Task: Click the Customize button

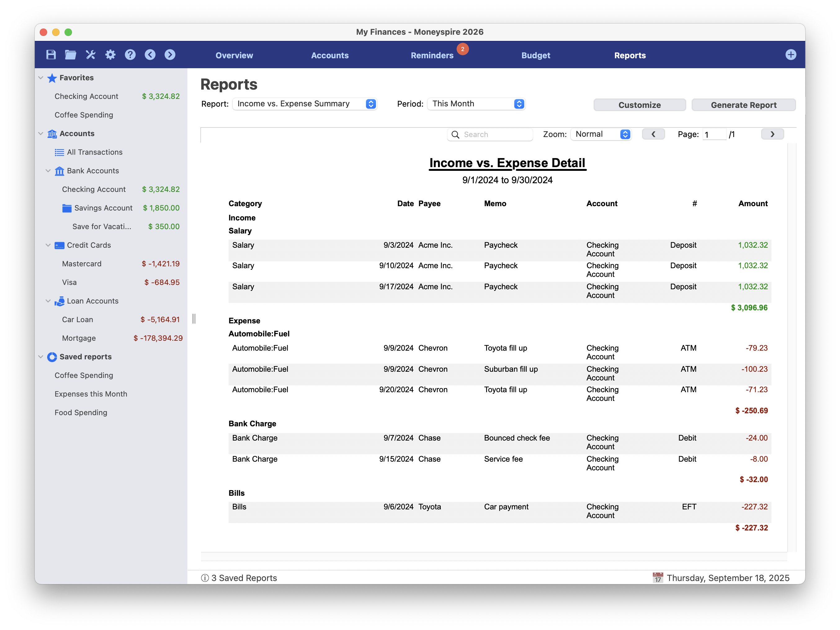Action: coord(640,105)
